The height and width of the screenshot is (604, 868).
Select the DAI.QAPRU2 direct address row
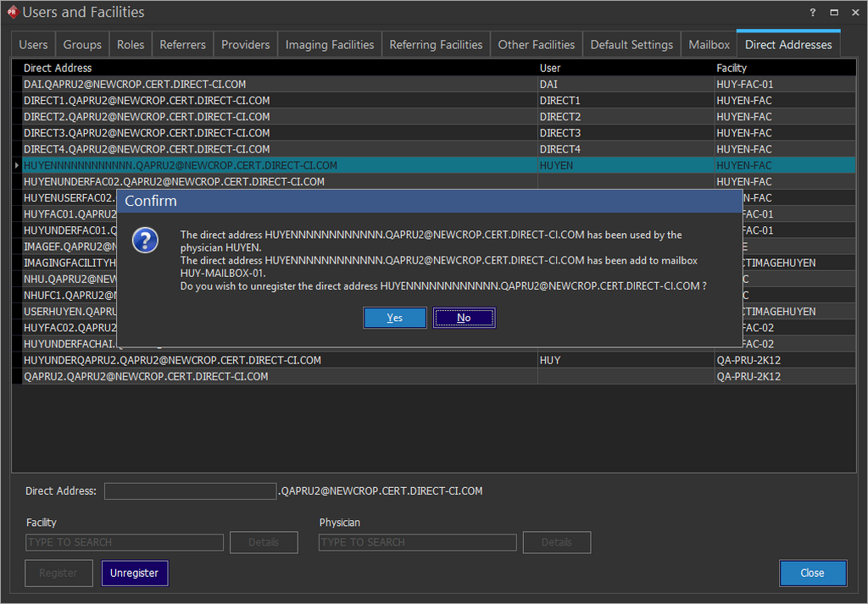point(136,85)
